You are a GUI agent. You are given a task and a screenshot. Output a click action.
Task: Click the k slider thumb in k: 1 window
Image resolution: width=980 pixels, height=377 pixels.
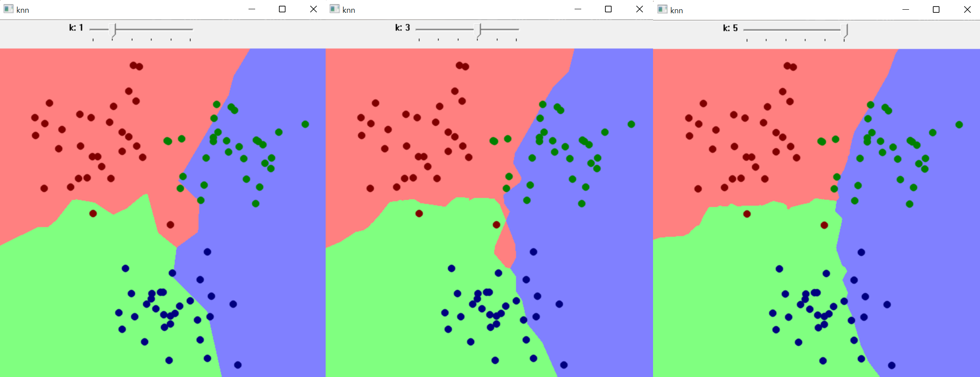pos(112,30)
